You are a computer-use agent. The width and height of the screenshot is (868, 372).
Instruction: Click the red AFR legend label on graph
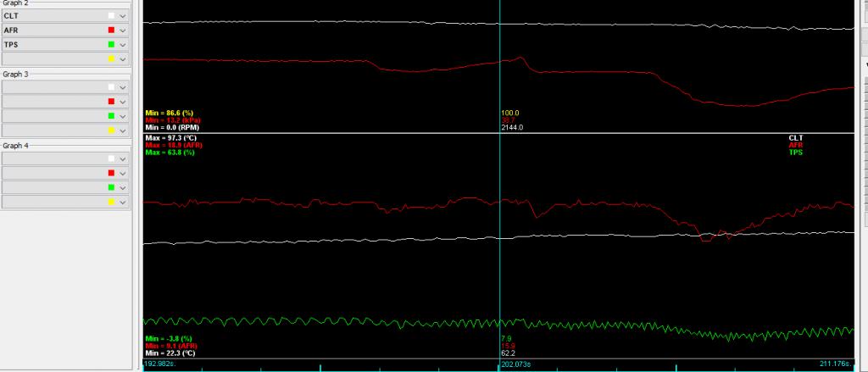pos(795,145)
